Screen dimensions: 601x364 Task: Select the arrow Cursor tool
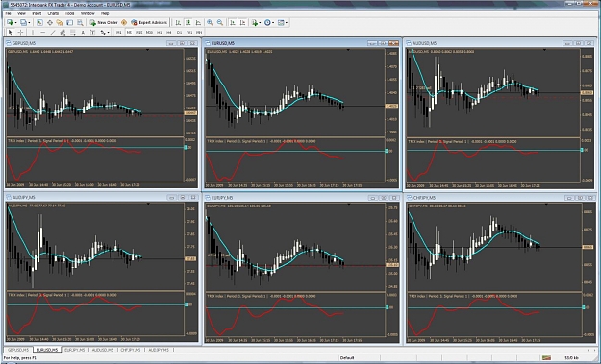[x=11, y=32]
